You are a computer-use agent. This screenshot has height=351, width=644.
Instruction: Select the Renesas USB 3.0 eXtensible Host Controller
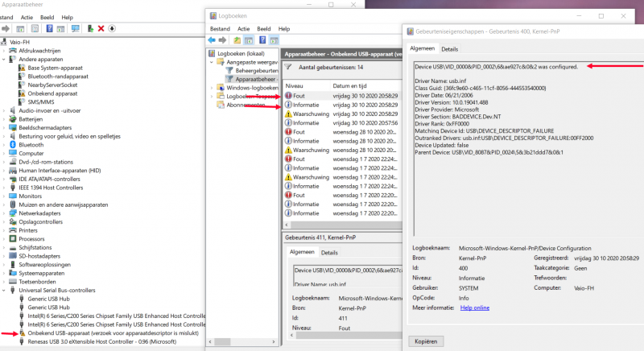click(x=101, y=342)
